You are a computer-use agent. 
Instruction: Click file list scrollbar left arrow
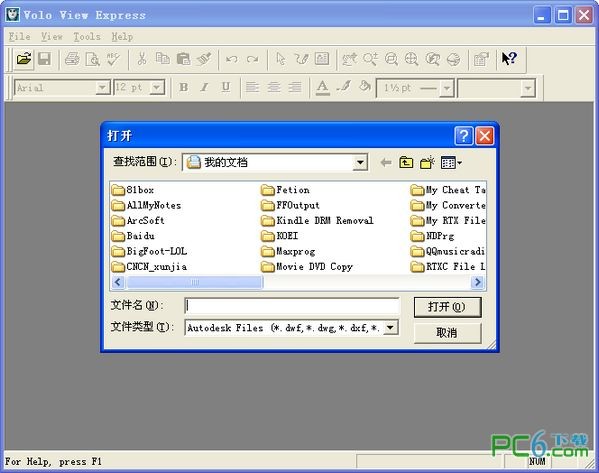pos(118,282)
